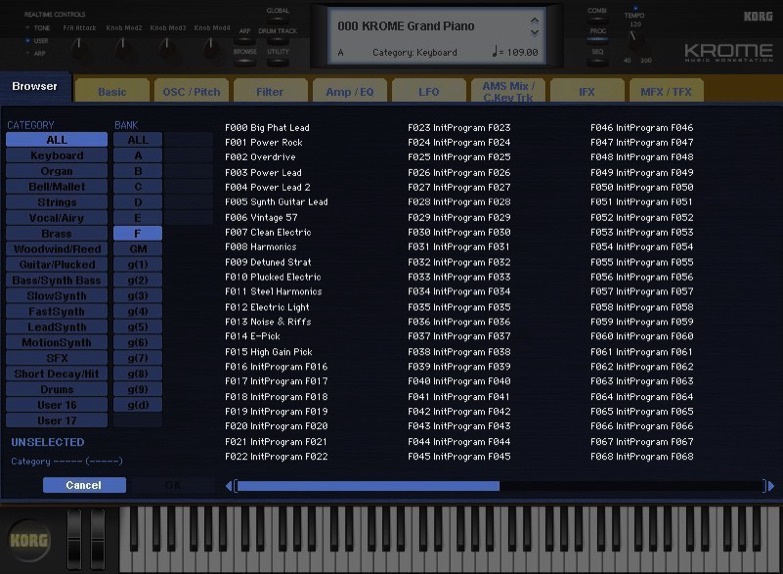Image resolution: width=783 pixels, height=574 pixels.
Task: Open the IFX tab
Action: tap(587, 91)
